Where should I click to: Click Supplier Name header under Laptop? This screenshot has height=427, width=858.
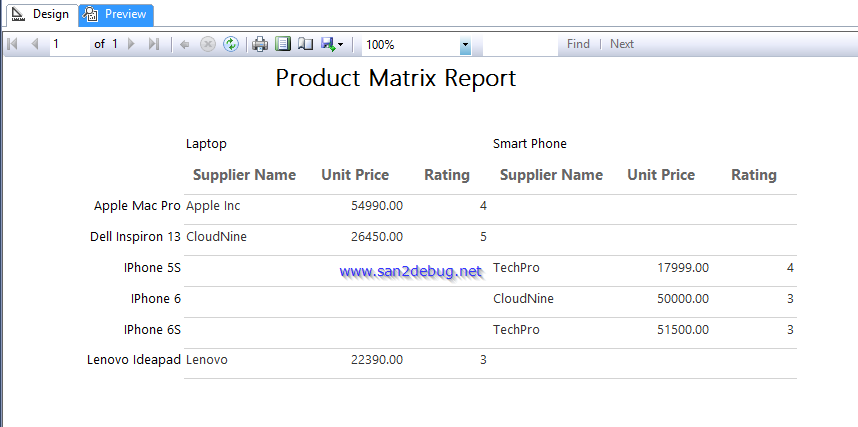(244, 175)
